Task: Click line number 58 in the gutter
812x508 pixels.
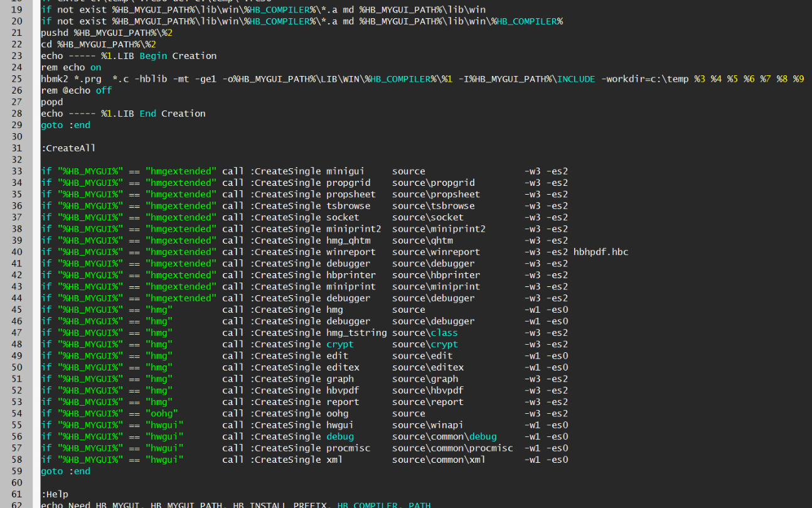Action: click(16, 460)
